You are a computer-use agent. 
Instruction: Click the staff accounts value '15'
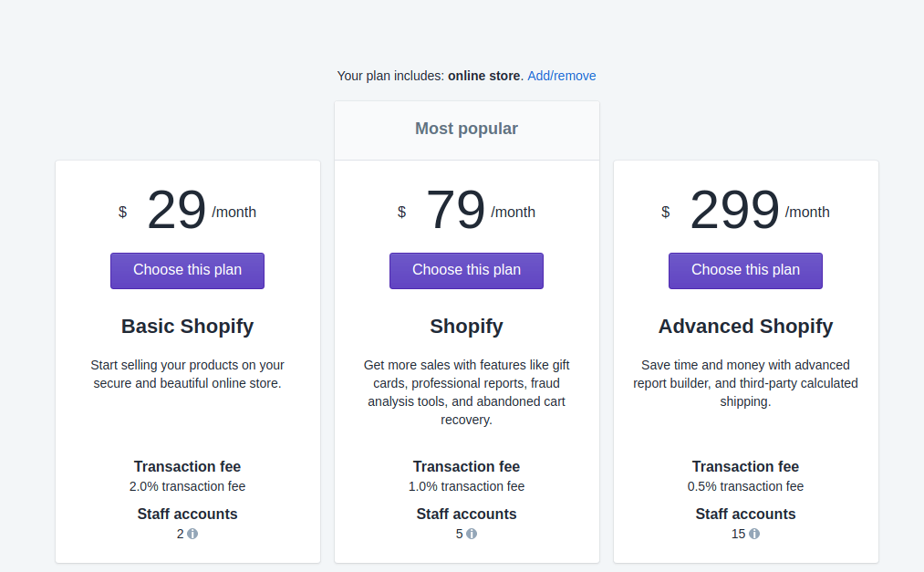point(738,534)
